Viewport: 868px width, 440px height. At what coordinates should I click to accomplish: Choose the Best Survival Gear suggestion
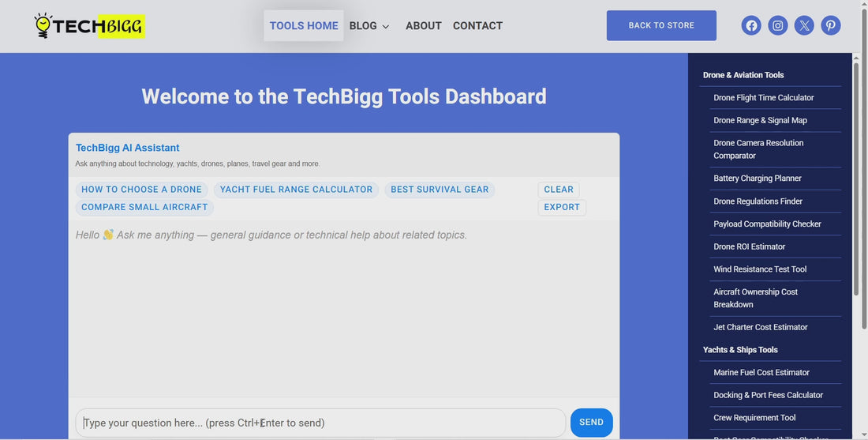click(x=440, y=190)
